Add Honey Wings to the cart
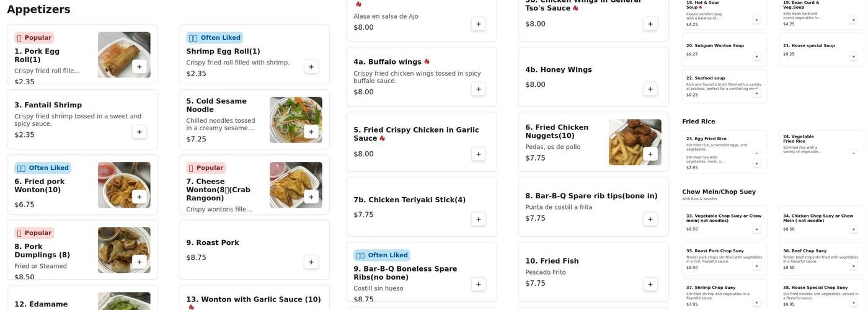Viewport: 868px width, 310px height. pos(650,89)
